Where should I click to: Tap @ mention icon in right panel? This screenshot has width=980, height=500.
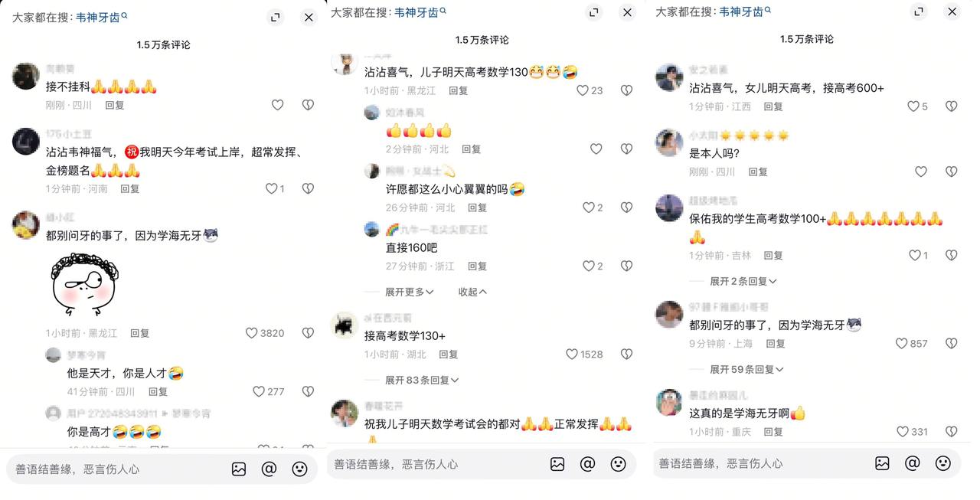pyautogui.click(x=913, y=463)
